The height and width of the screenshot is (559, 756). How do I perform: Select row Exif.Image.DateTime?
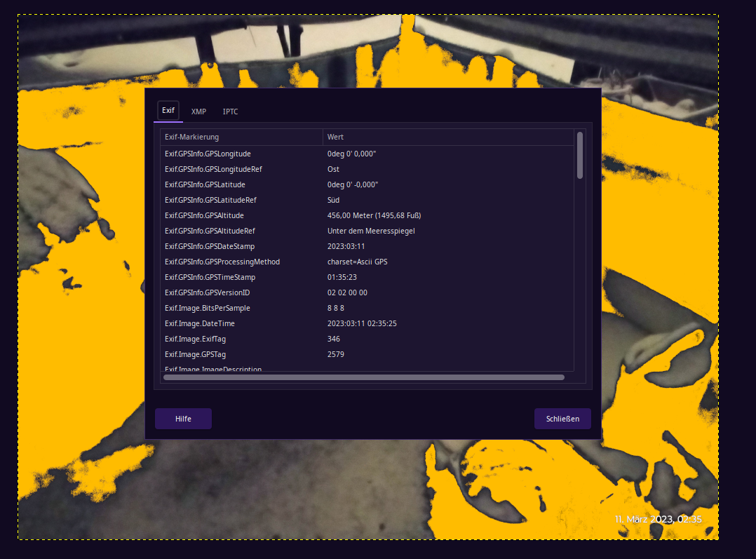pyautogui.click(x=367, y=323)
